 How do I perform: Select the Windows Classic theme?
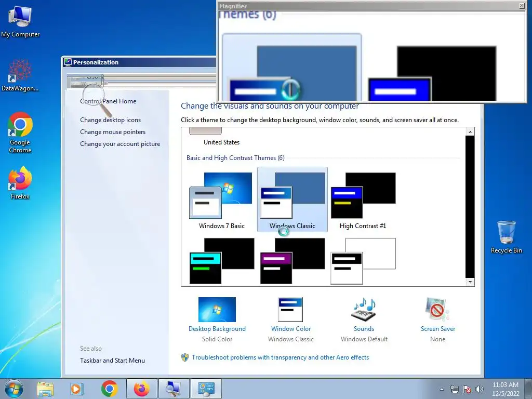[292, 199]
